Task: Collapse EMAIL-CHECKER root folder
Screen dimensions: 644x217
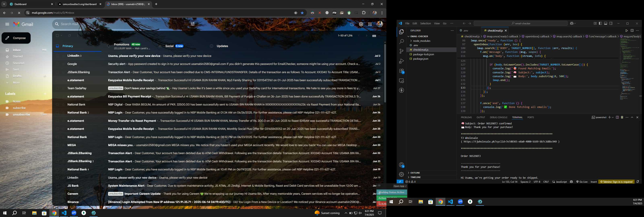Action: point(419,36)
